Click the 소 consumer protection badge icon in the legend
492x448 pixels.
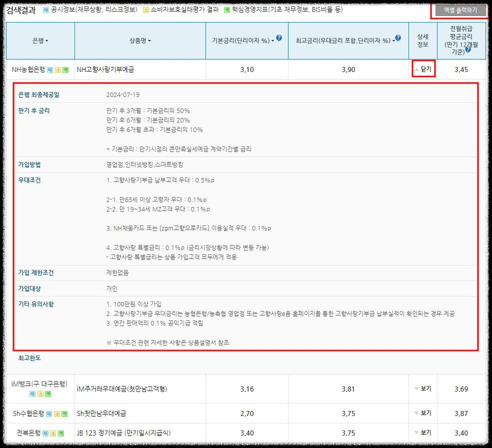pyautogui.click(x=146, y=10)
